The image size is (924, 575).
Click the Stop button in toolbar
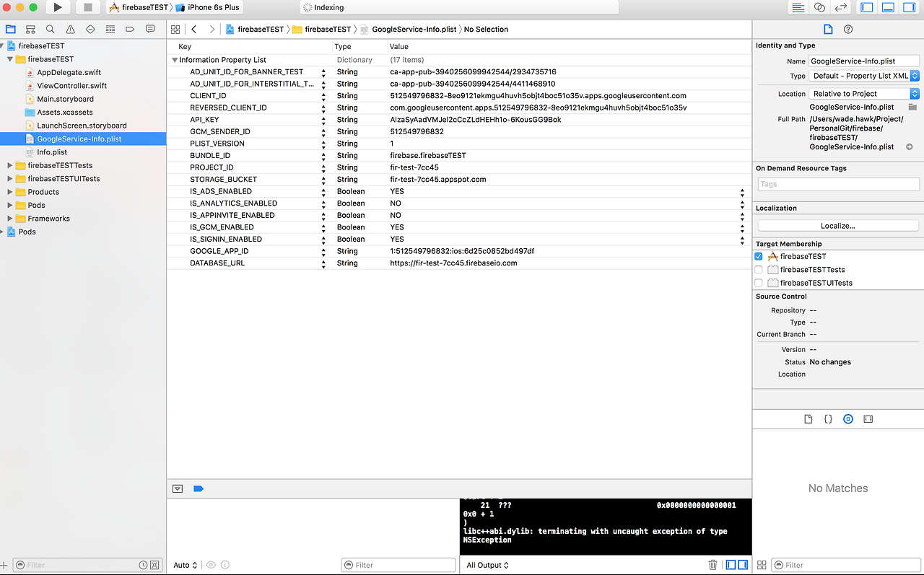coord(88,7)
